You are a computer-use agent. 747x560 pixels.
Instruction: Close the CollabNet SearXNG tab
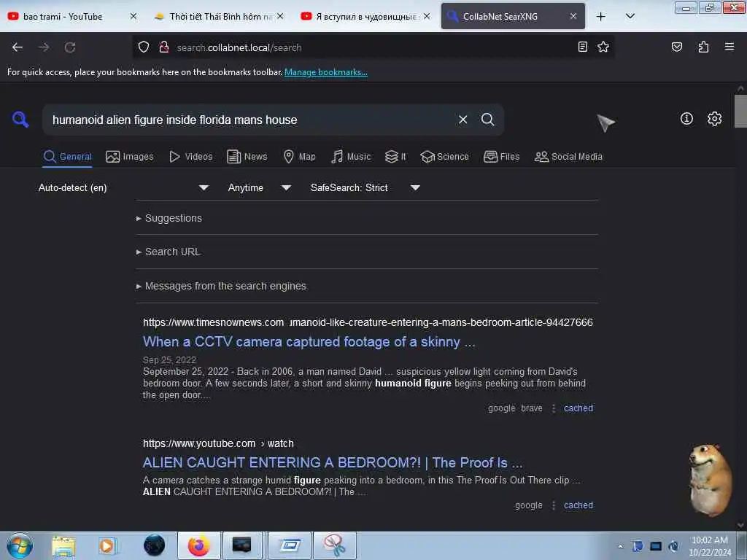coord(573,16)
